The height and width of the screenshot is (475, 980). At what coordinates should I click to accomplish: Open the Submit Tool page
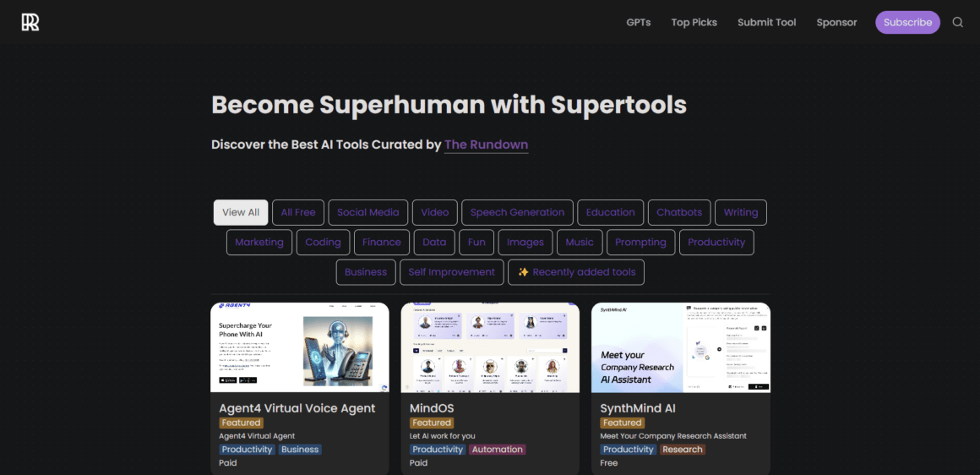point(766,23)
